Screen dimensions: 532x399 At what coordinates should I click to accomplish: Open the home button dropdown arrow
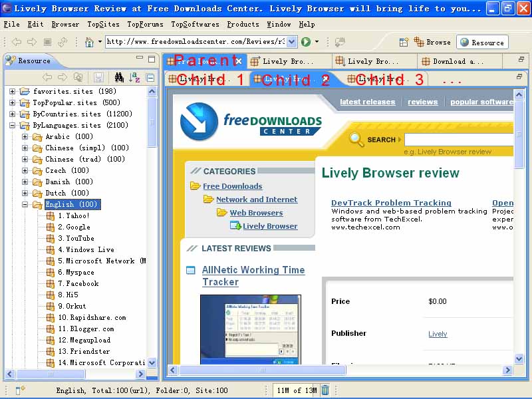tap(100, 42)
